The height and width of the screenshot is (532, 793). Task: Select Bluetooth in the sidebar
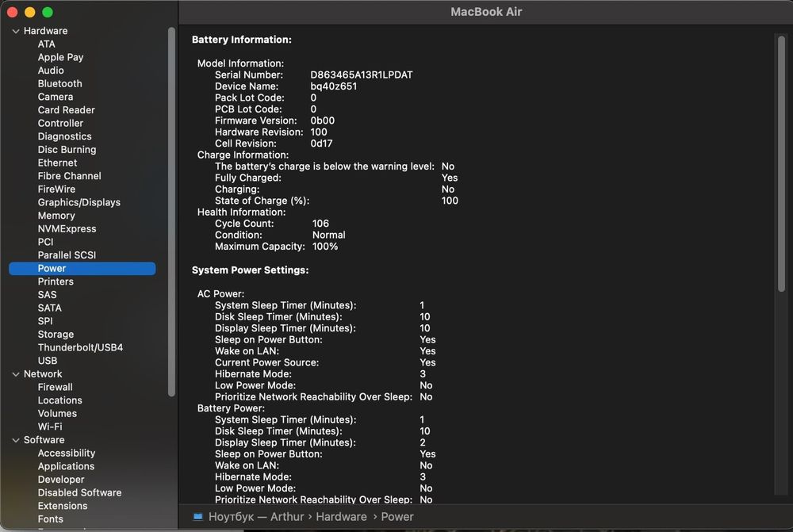(59, 83)
